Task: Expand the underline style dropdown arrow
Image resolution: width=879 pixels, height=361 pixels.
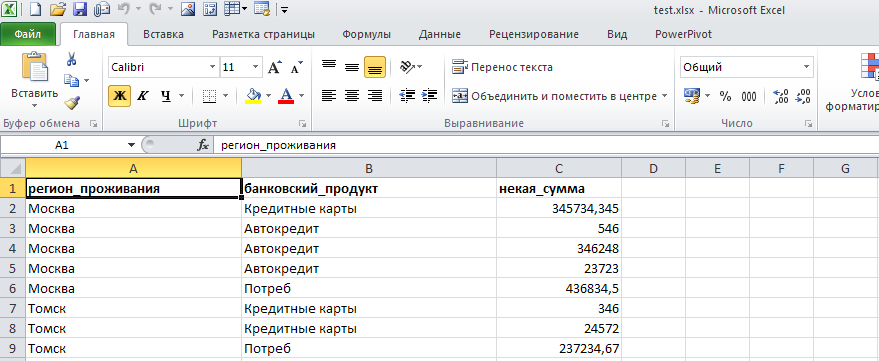Action: pyautogui.click(x=181, y=96)
